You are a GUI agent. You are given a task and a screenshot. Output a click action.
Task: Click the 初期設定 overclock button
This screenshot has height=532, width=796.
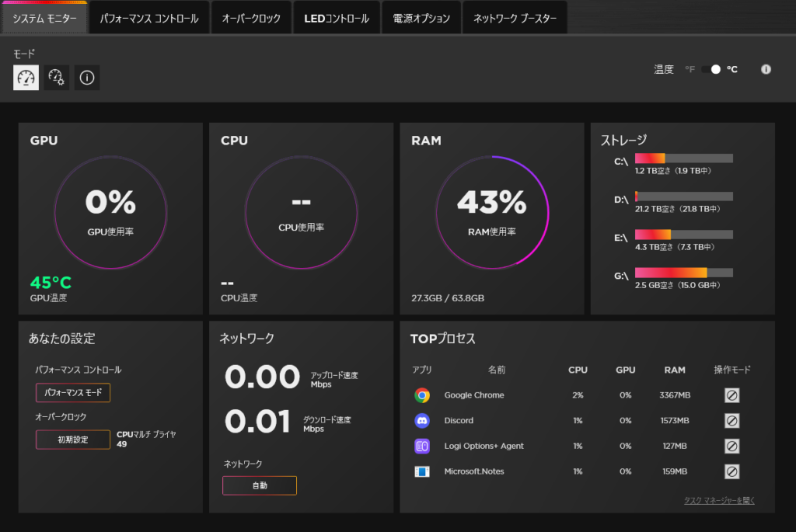[73, 440]
